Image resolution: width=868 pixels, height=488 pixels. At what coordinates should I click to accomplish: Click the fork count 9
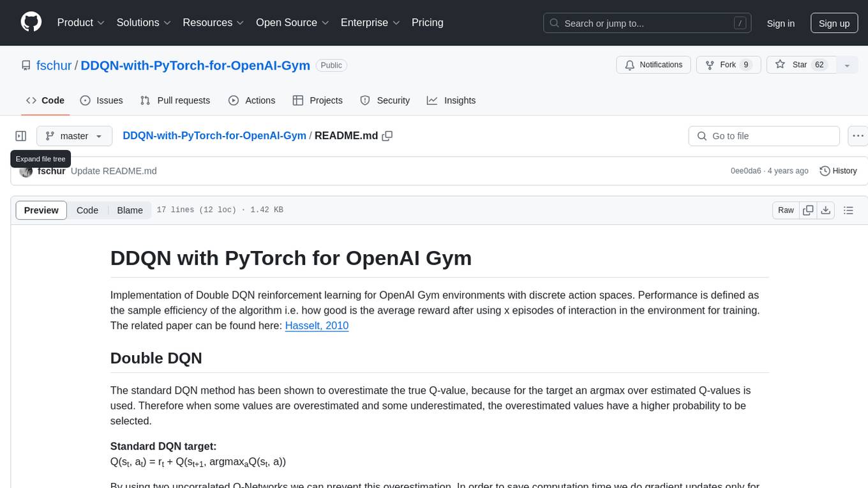click(x=745, y=65)
